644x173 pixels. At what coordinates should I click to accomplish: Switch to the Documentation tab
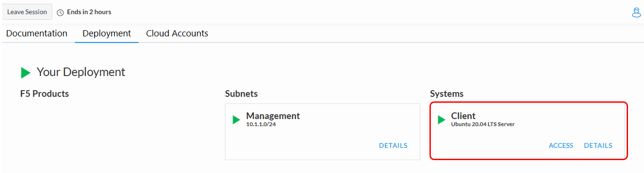(37, 33)
